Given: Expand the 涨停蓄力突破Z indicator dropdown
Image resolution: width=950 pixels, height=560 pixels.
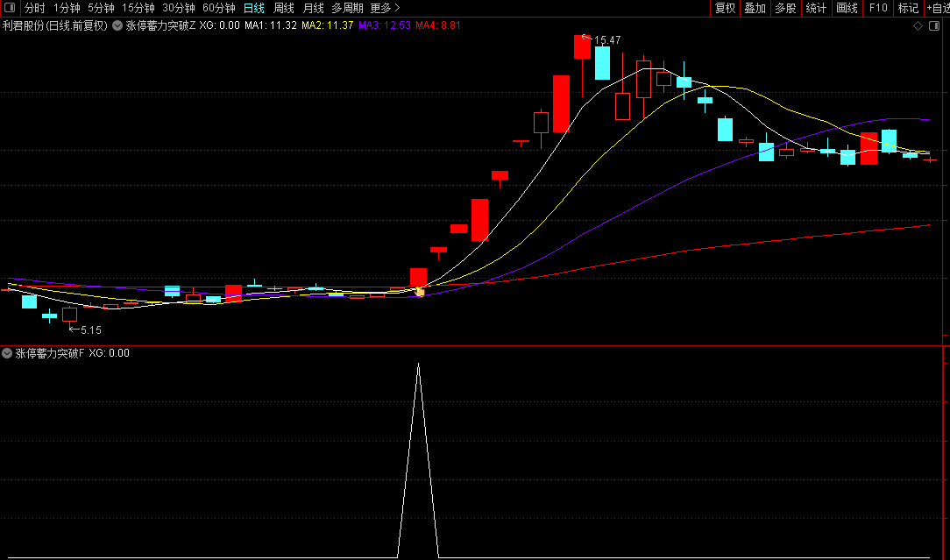Looking at the screenshot, I should [117, 25].
